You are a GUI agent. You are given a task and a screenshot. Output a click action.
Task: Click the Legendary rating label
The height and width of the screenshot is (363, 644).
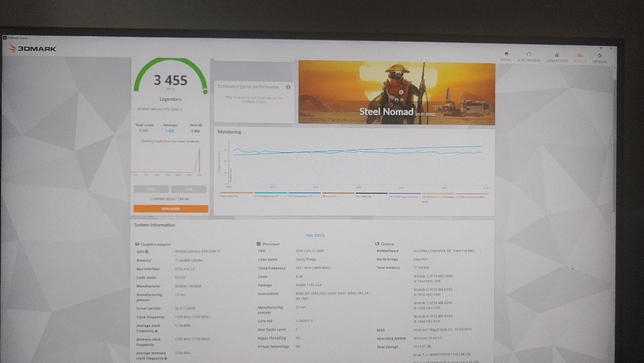pos(171,99)
